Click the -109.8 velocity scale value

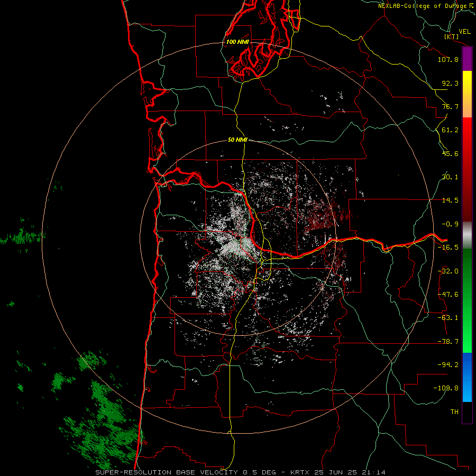tap(446, 388)
